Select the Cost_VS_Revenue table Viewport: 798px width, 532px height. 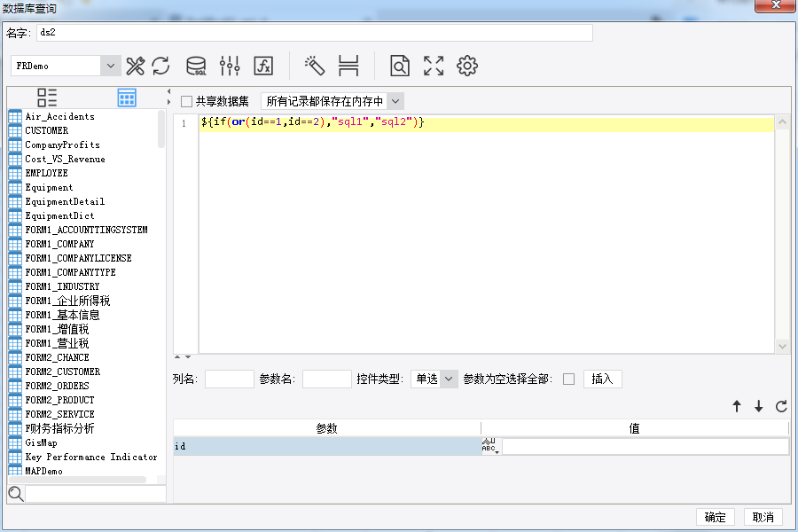coord(65,160)
